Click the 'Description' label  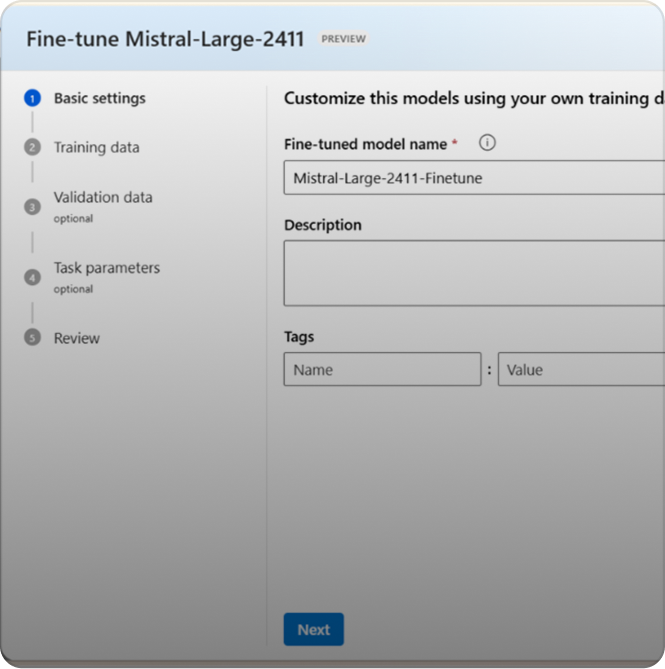[x=323, y=225]
